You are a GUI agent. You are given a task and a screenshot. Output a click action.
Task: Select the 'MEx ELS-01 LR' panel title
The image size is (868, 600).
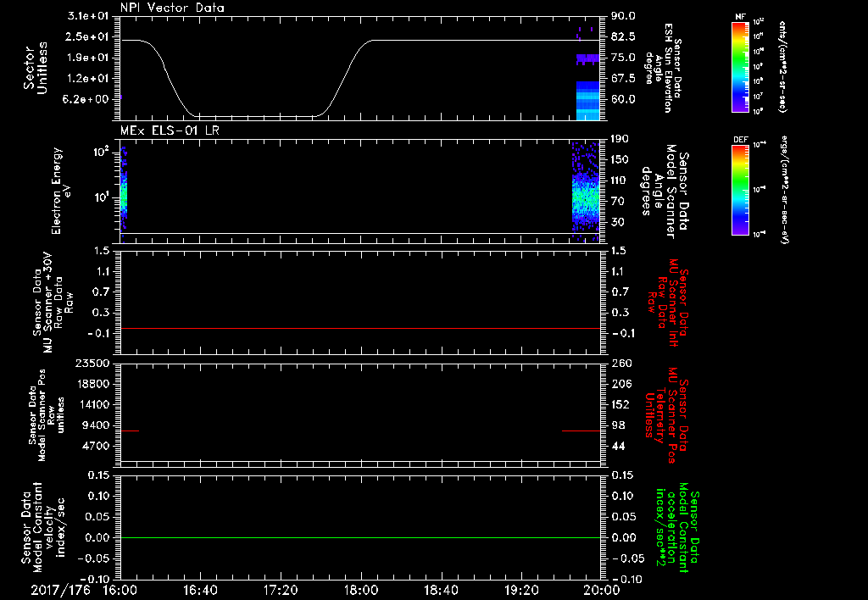click(170, 131)
